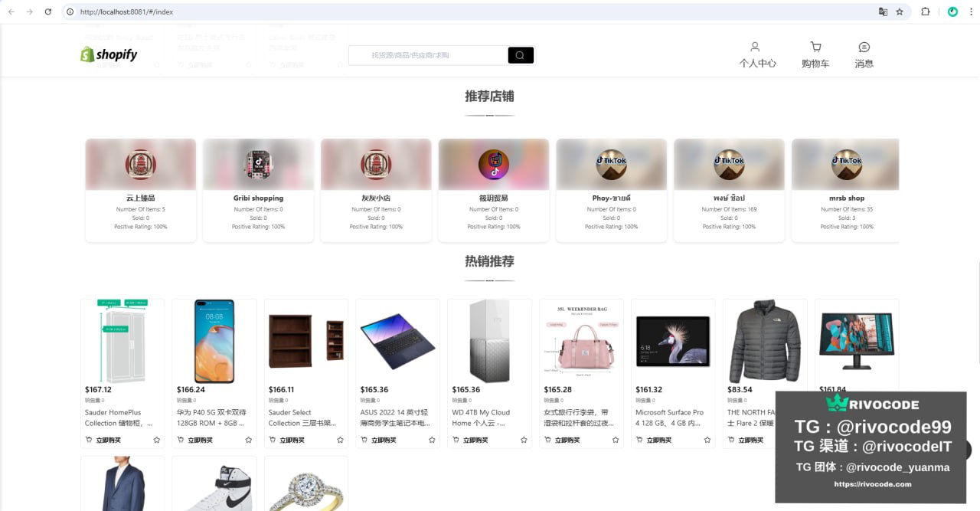Open the pink weekender bag product image
Viewport: 980px width, 511px height.
tap(581, 342)
